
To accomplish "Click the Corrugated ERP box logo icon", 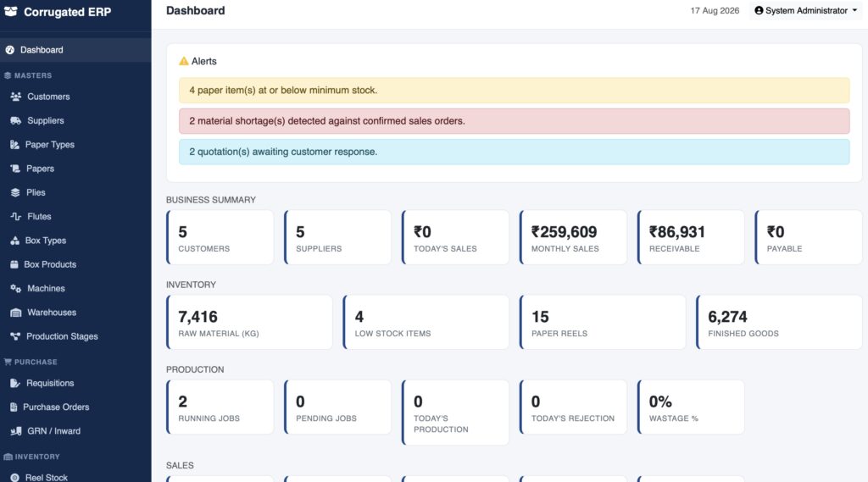I will [x=10, y=12].
